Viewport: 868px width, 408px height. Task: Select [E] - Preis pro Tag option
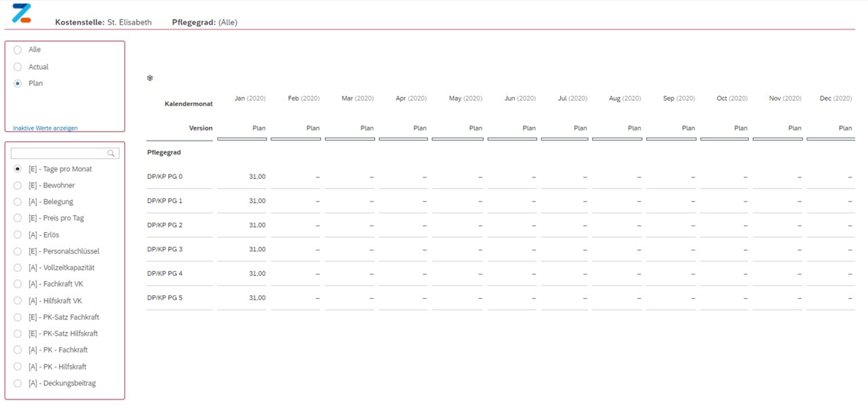click(18, 218)
